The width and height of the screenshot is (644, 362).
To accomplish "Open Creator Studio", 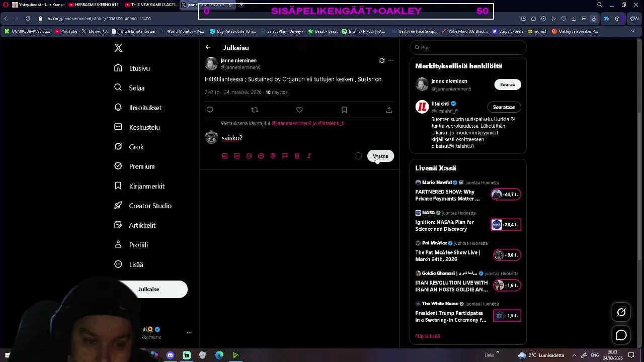I will coord(143,206).
